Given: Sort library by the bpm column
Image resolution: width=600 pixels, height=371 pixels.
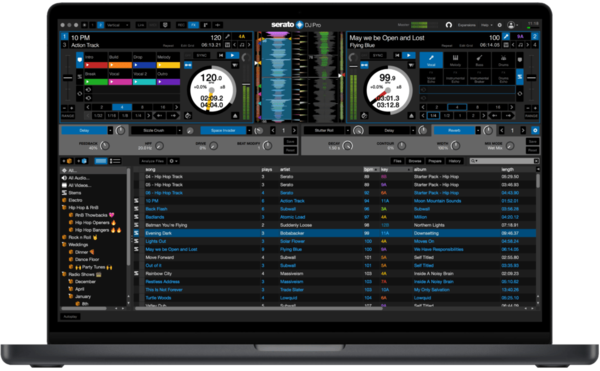Looking at the screenshot, I should 371,169.
